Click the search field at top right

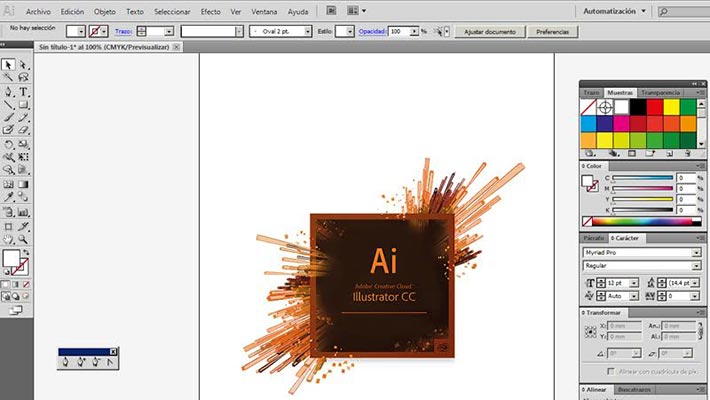click(684, 11)
